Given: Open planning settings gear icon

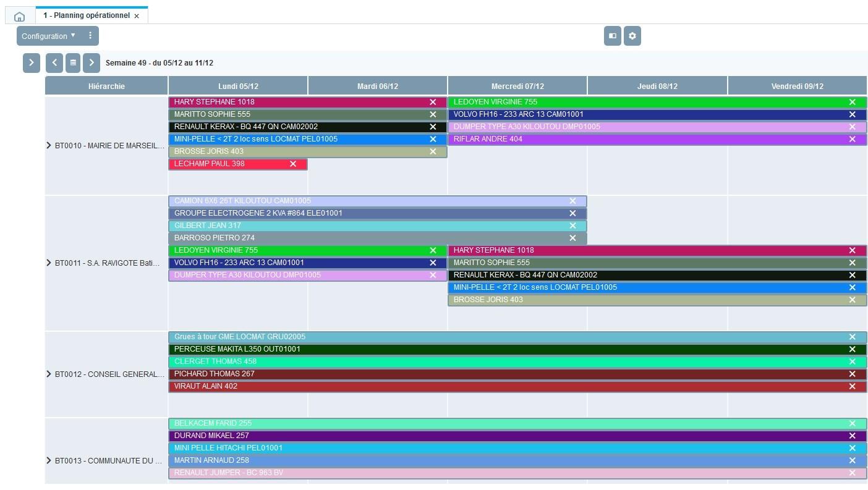Looking at the screenshot, I should click(632, 36).
